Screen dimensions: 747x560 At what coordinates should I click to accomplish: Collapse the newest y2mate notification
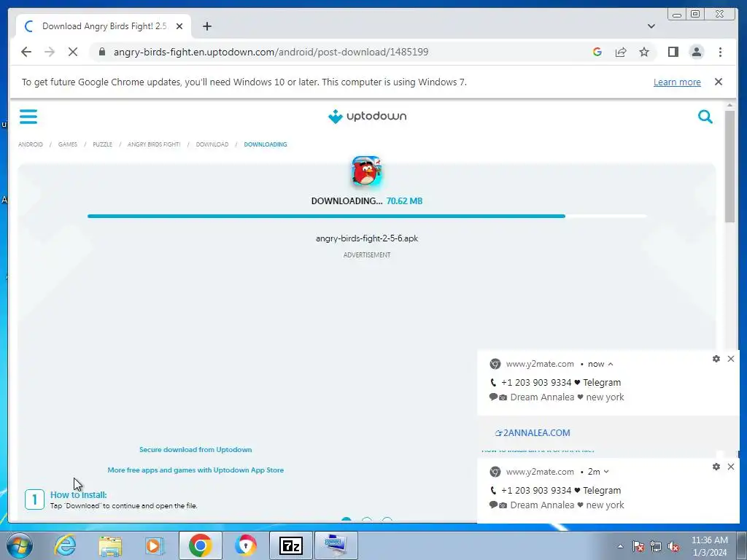(x=611, y=364)
